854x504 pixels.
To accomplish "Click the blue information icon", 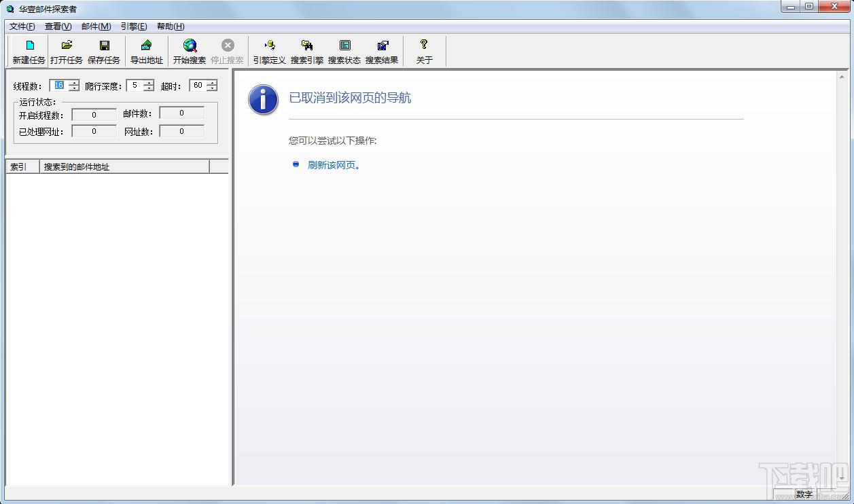I will click(x=264, y=100).
